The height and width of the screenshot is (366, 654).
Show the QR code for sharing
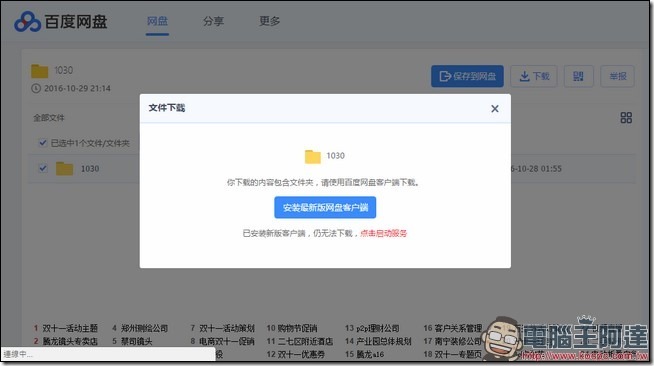coord(578,76)
